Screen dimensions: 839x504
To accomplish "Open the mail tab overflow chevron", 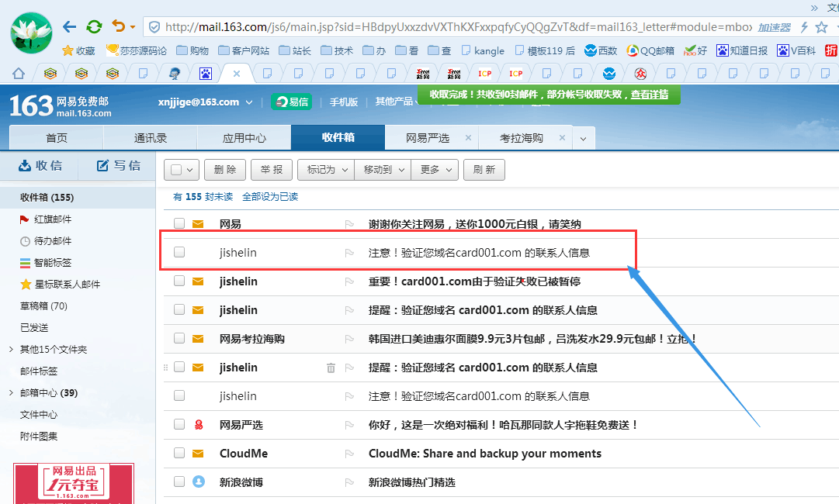I will [583, 139].
